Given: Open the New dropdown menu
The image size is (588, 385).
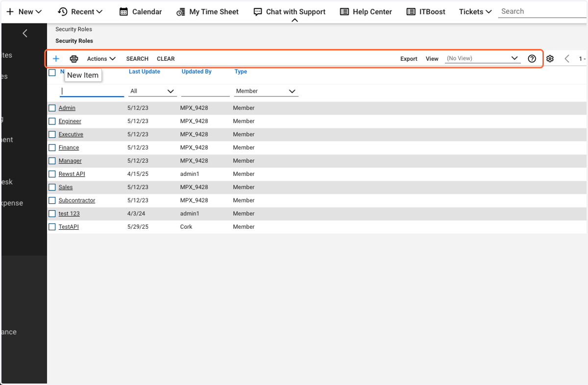Looking at the screenshot, I should [24, 12].
